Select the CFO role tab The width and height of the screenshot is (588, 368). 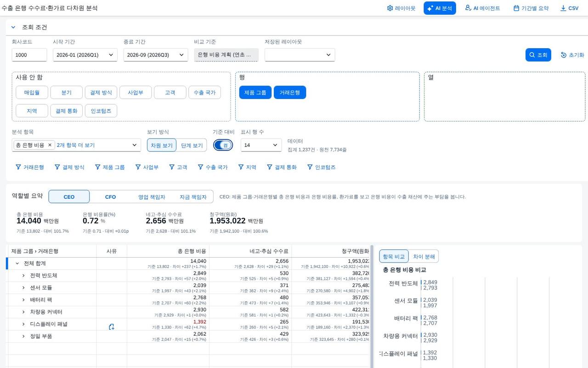click(110, 197)
